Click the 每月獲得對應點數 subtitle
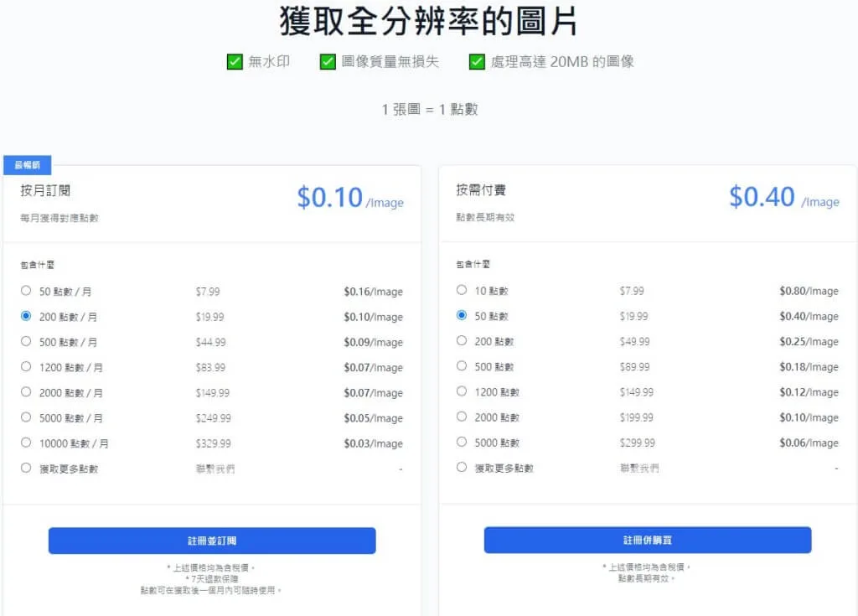The height and width of the screenshot is (616, 858). point(59,218)
